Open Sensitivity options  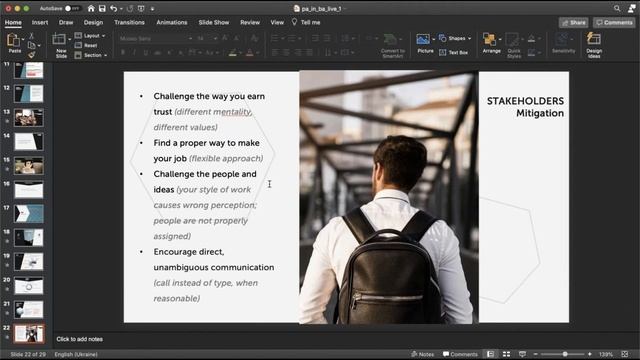click(563, 43)
